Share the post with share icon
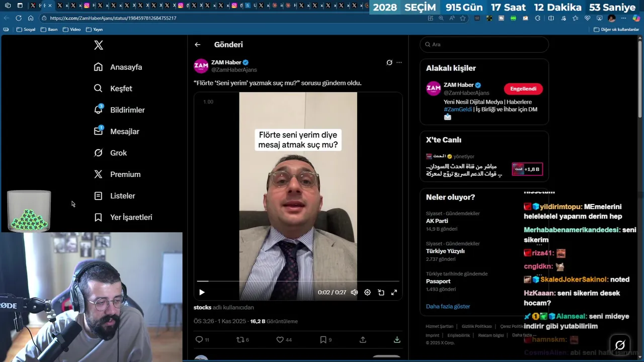The height and width of the screenshot is (362, 644). point(363,340)
